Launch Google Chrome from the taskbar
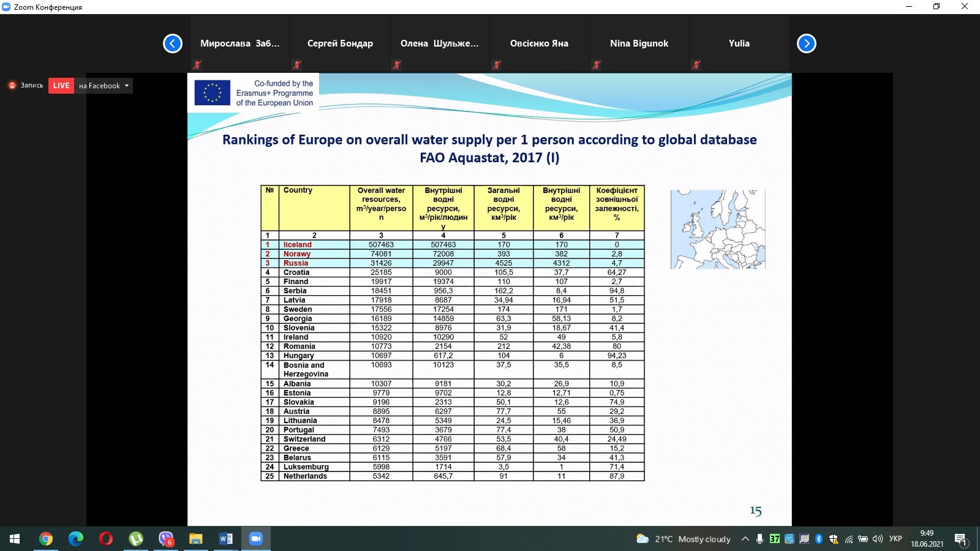 [x=45, y=539]
